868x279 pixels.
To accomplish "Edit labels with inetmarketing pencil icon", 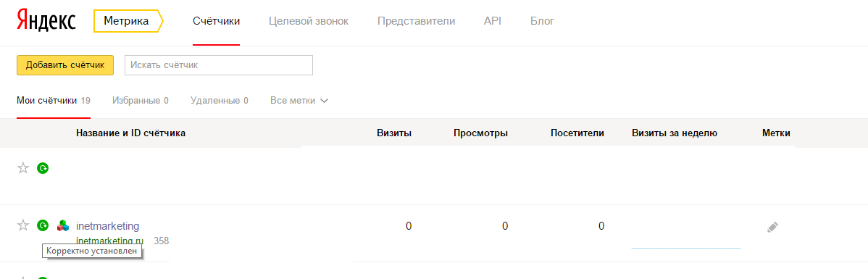I will (x=773, y=227).
